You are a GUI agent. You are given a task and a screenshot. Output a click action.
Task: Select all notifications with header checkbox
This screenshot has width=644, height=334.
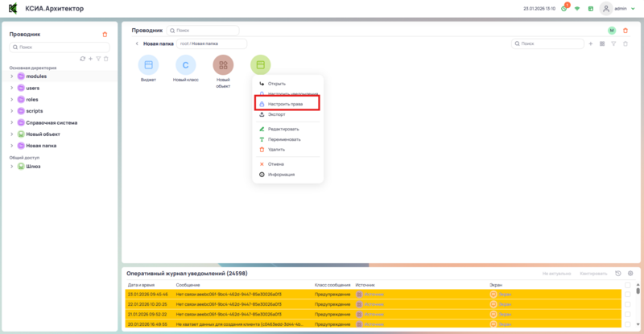tap(628, 285)
